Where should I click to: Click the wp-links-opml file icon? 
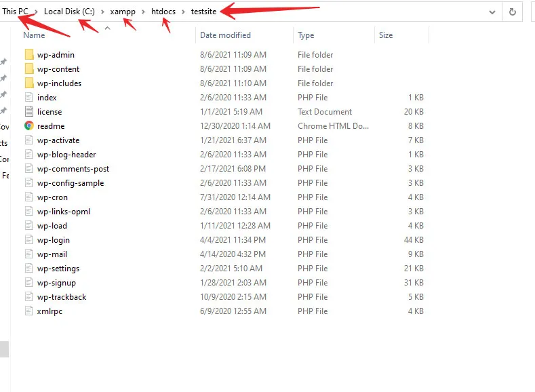click(29, 211)
